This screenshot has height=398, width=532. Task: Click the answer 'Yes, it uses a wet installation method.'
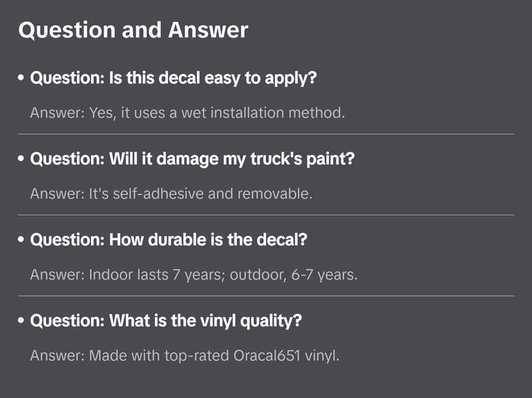pos(188,112)
